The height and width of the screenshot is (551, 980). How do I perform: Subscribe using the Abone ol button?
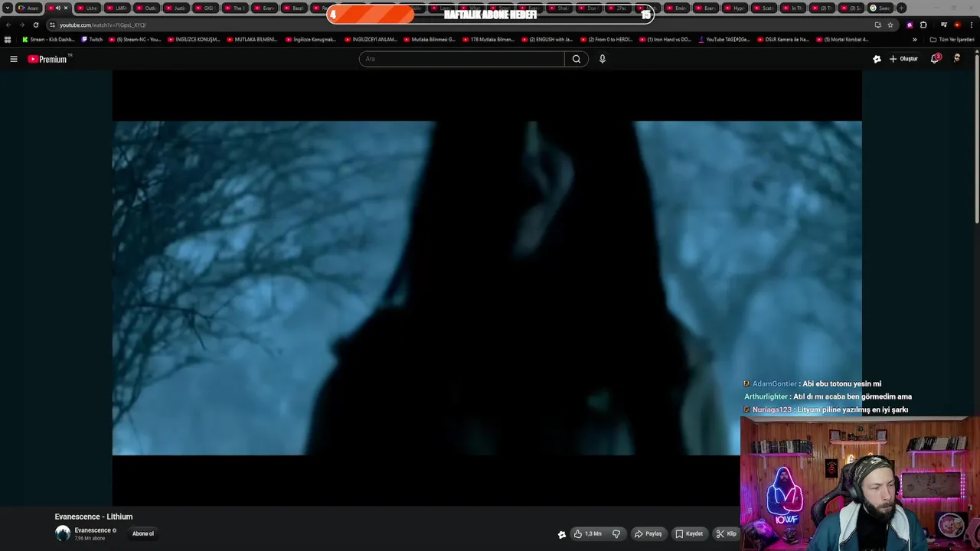click(x=143, y=533)
